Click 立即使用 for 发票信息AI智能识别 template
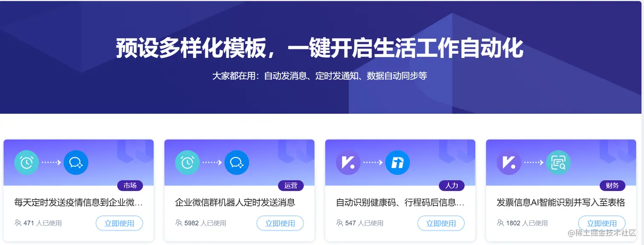This screenshot has width=644, height=245. pos(602,223)
